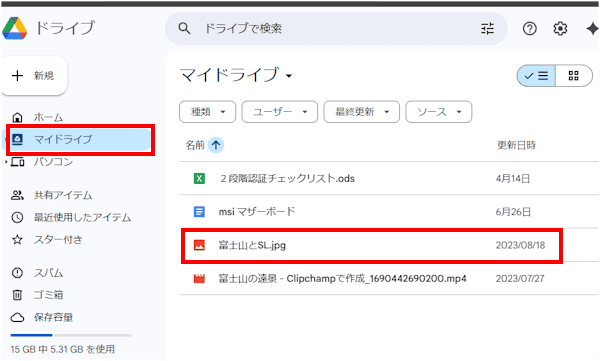Screen dimensions: 600x361
Task: Click the ドライブで検索 search field
Action: click(337, 28)
